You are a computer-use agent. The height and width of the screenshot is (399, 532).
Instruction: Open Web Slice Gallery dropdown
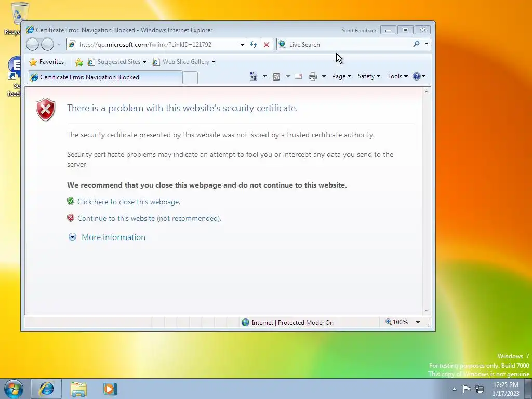(x=184, y=62)
